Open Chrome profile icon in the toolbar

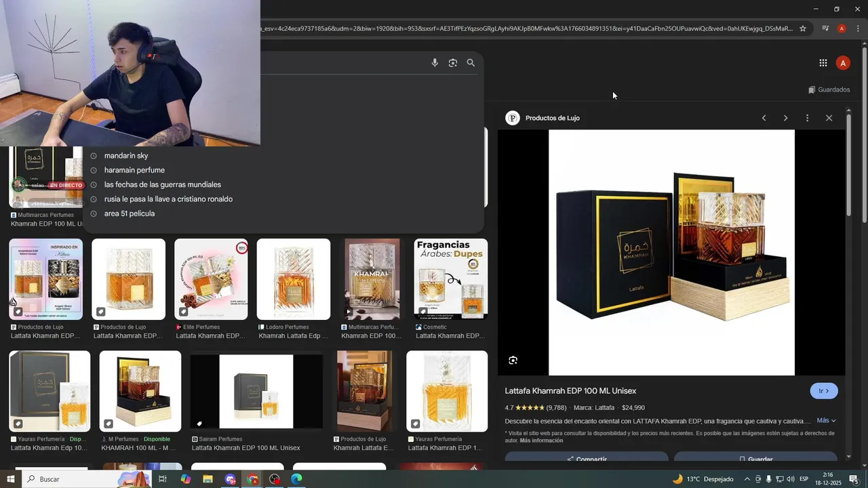coord(842,28)
